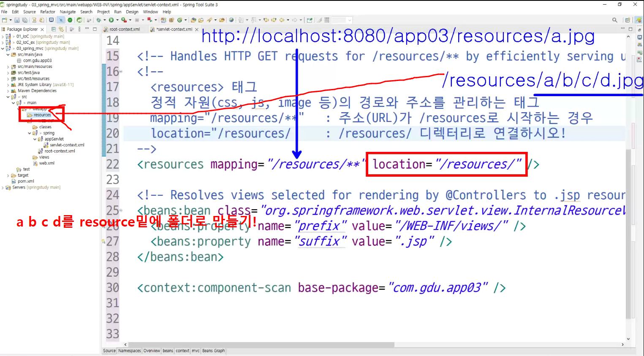Viewport: 644px width, 356px height.
Task: Place cursor on line 30 component-scan text
Action: click(214, 288)
